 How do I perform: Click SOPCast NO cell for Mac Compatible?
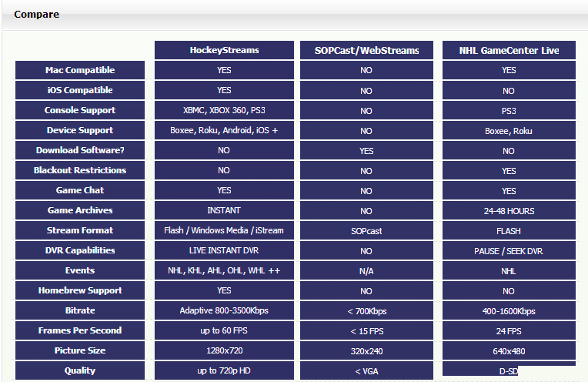click(366, 70)
